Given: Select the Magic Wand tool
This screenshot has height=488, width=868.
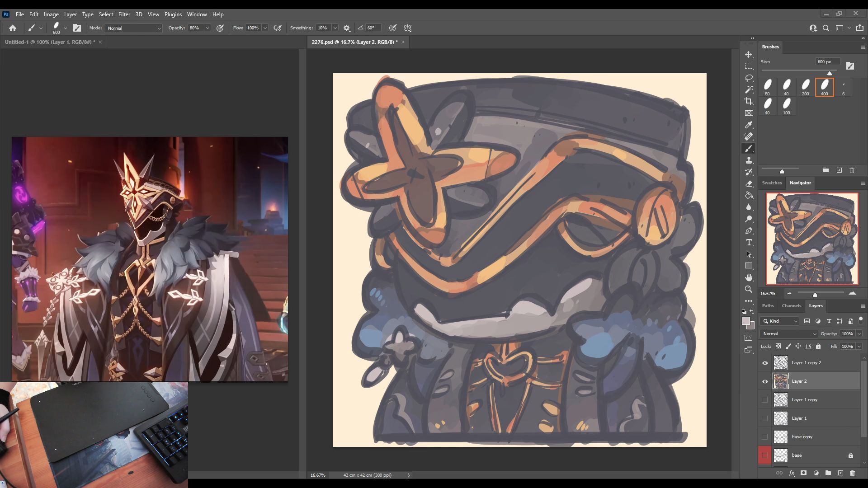Looking at the screenshot, I should click(x=749, y=89).
